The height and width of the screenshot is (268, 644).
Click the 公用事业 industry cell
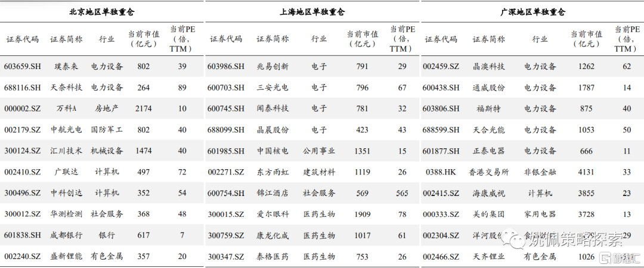click(x=319, y=151)
